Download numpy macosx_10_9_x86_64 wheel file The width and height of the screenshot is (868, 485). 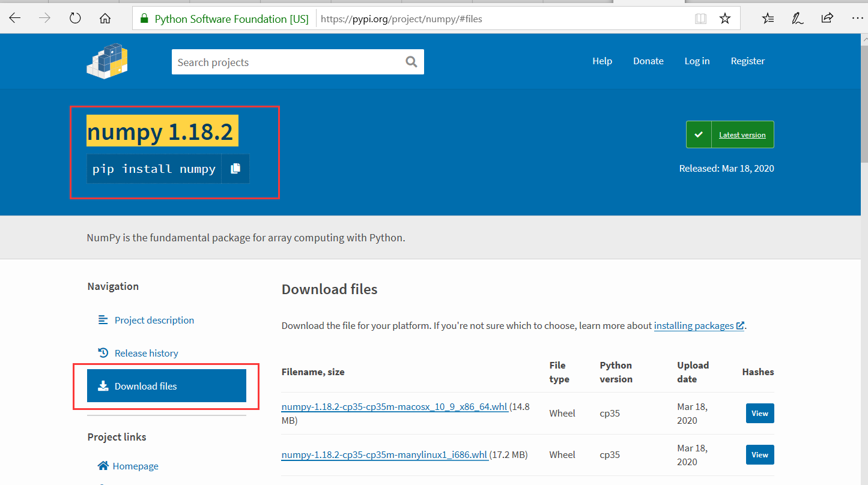[394, 407]
